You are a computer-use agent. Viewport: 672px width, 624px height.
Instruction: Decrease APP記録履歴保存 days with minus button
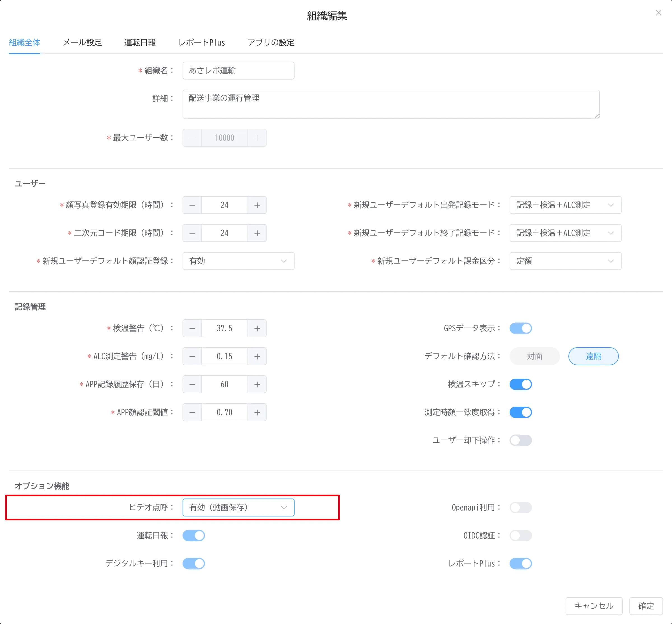[x=192, y=384]
